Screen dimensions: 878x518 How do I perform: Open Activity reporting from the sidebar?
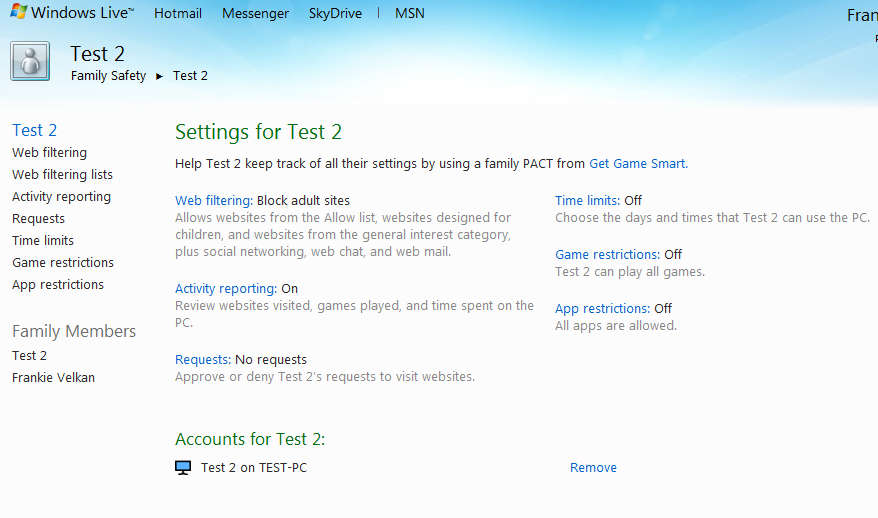[61, 197]
